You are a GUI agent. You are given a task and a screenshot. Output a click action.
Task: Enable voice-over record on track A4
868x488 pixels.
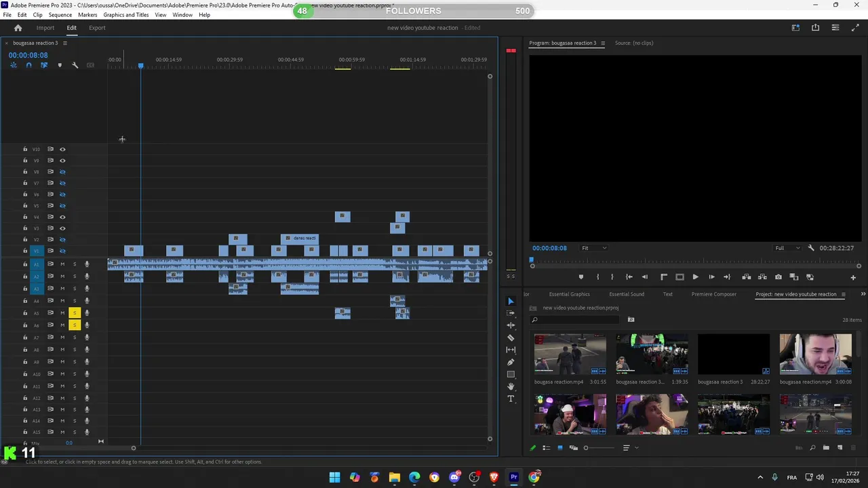tap(87, 300)
